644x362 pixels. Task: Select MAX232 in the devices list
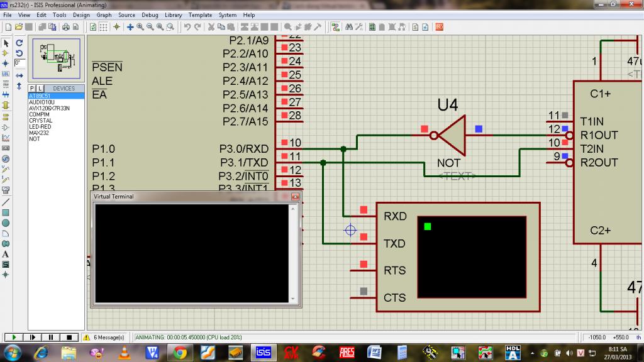pos(39,133)
